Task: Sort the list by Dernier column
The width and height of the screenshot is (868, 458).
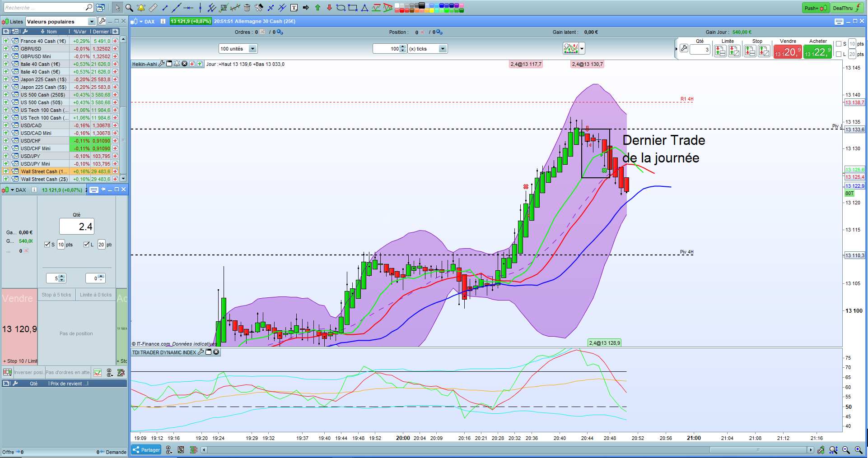Action: (x=101, y=32)
